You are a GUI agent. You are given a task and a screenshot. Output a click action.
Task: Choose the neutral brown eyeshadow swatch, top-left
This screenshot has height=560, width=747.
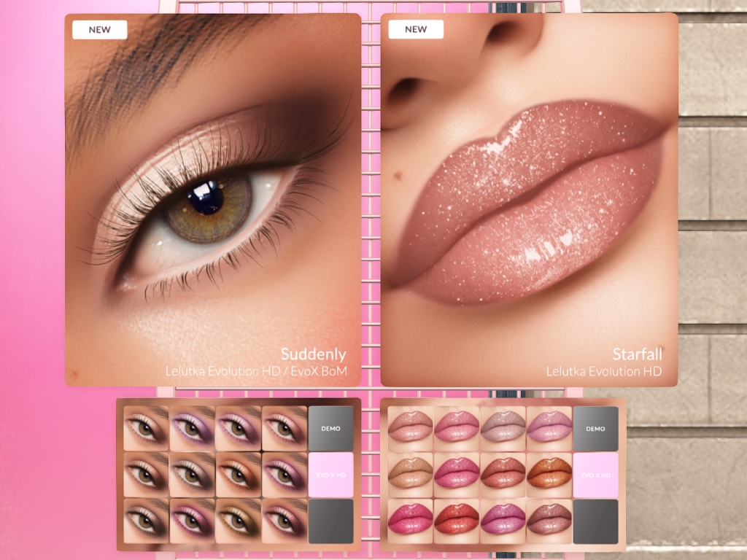click(x=146, y=428)
